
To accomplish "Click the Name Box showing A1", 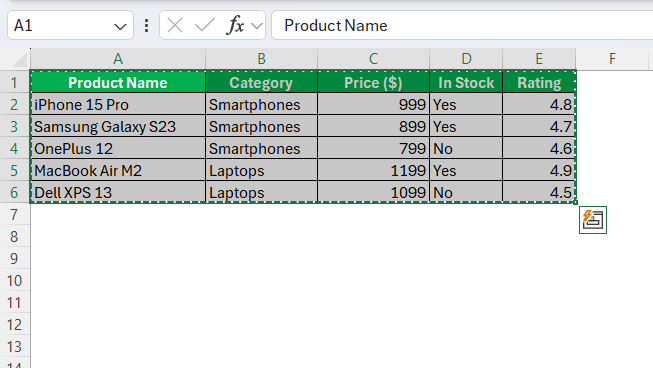I will pyautogui.click(x=70, y=25).
